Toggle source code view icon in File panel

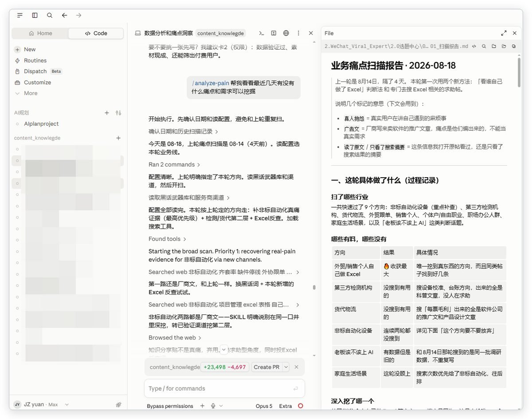pos(474,46)
